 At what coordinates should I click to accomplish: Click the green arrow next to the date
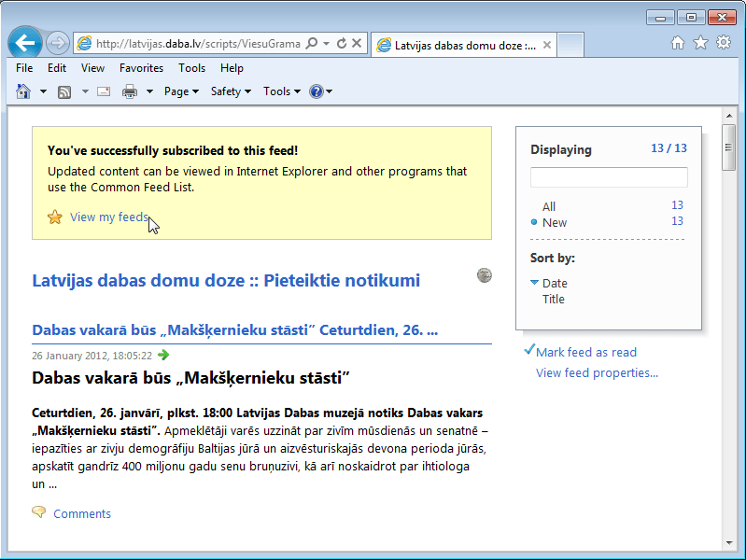click(163, 355)
